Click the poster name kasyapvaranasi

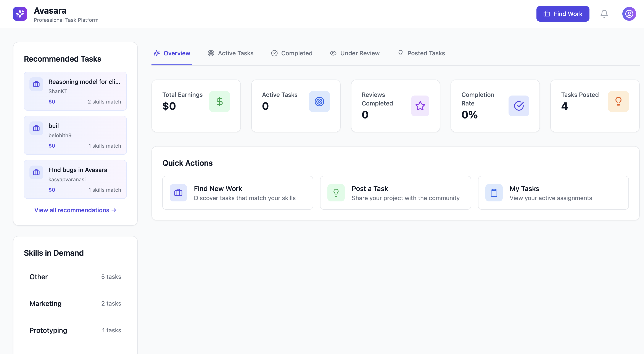coord(67,180)
